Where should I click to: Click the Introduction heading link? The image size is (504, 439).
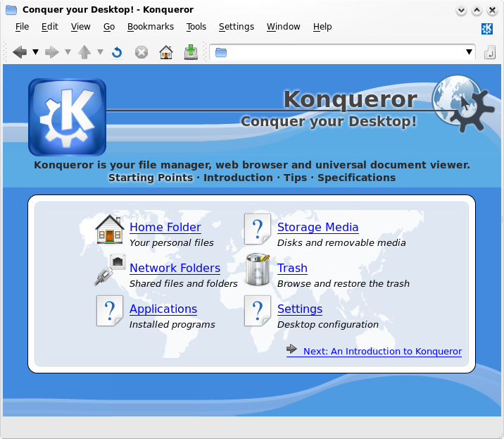pyautogui.click(x=238, y=178)
